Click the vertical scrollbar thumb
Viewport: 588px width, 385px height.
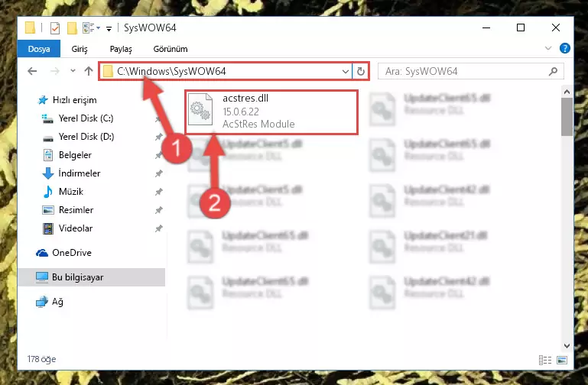pyautogui.click(x=567, y=117)
